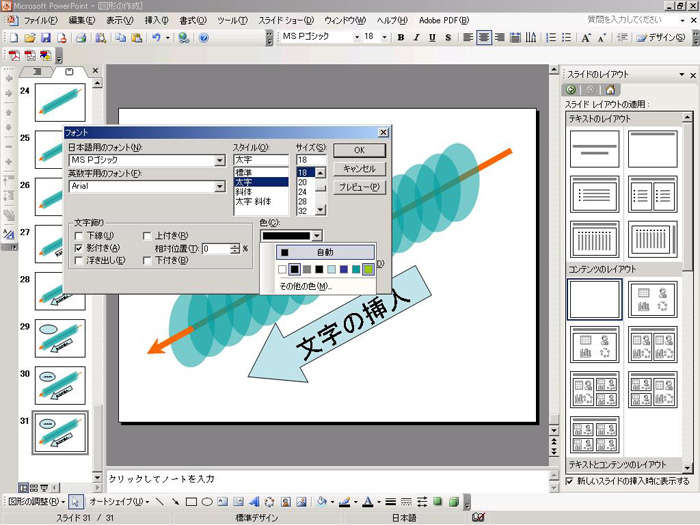700x525 pixels.
Task: Click キャンセル in the フォント dialog
Action: click(359, 169)
